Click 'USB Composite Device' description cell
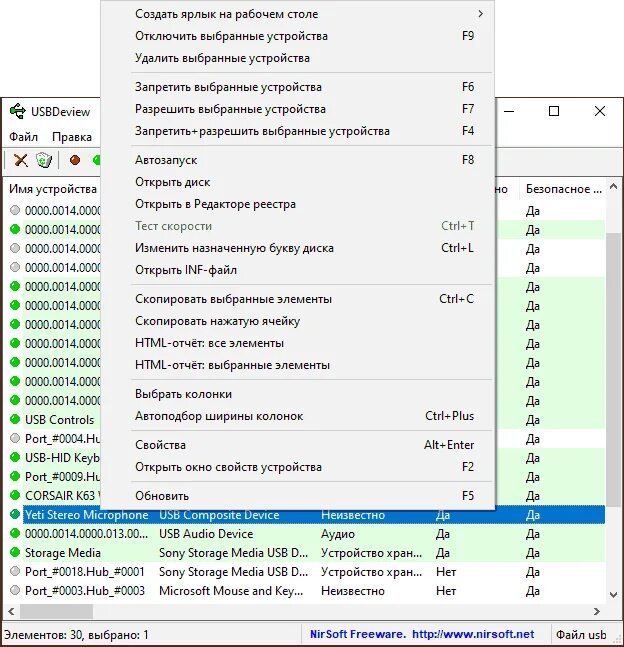Image resolution: width=624 pixels, height=647 pixels. coord(219,515)
